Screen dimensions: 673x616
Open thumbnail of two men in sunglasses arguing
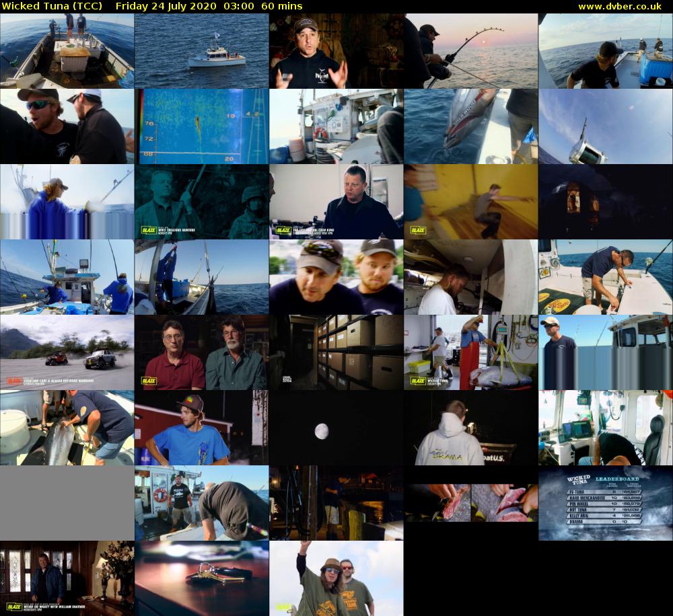pyautogui.click(x=67, y=126)
